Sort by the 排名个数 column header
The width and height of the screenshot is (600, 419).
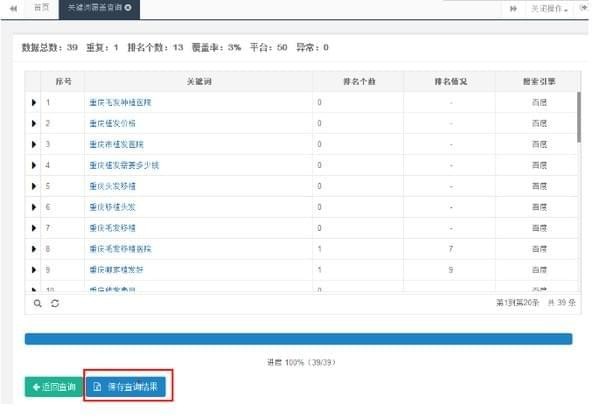pos(361,79)
